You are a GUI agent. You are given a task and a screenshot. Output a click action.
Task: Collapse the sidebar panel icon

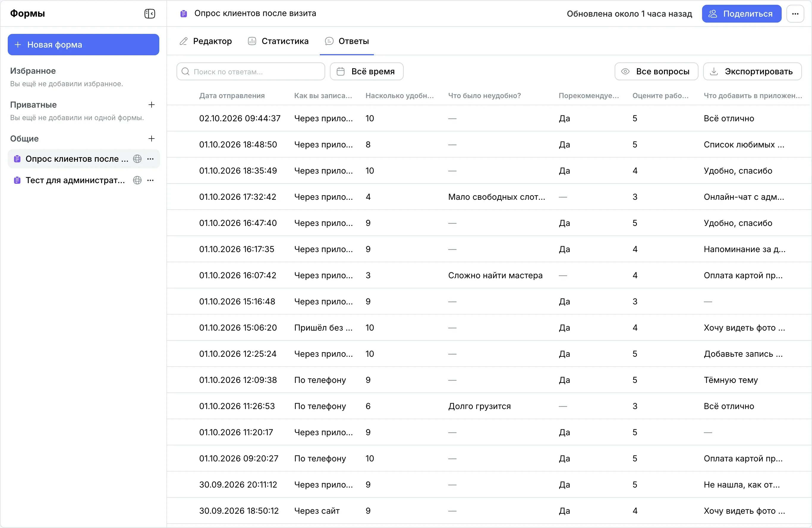pyautogui.click(x=150, y=14)
